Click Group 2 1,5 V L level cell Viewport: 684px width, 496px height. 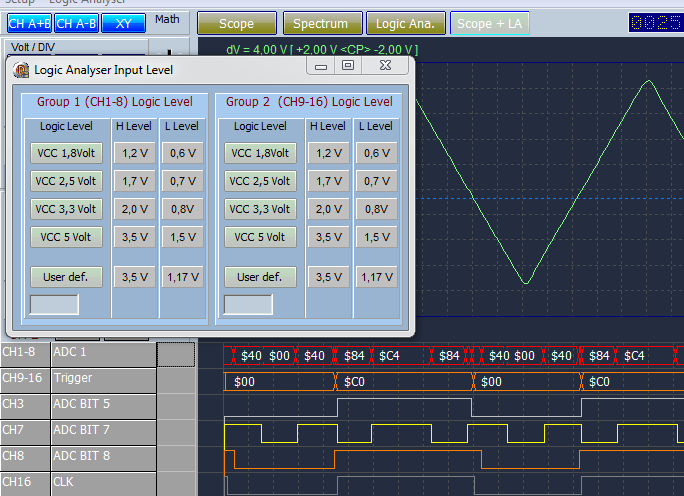[377, 237]
